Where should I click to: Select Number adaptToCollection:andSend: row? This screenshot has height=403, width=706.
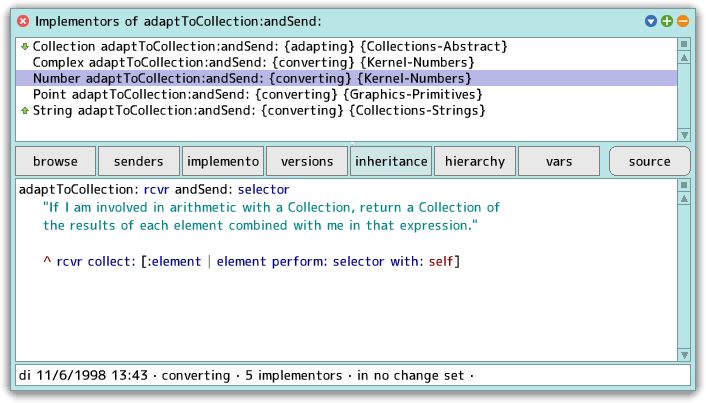click(346, 78)
